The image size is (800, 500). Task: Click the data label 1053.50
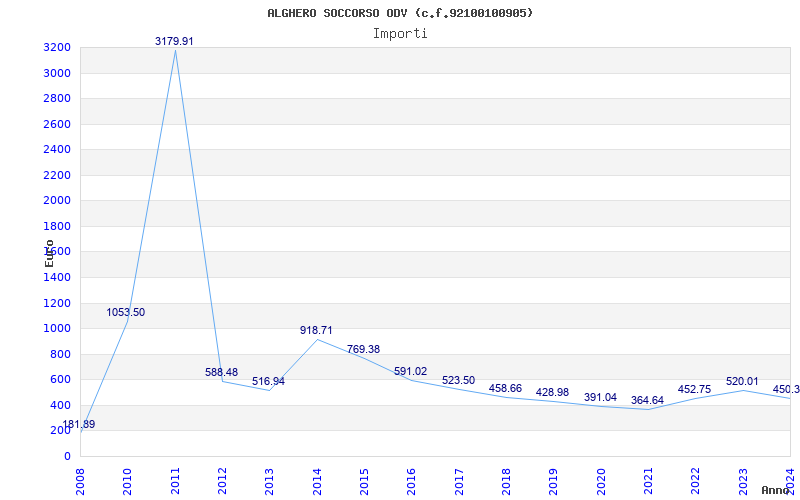pos(126,312)
